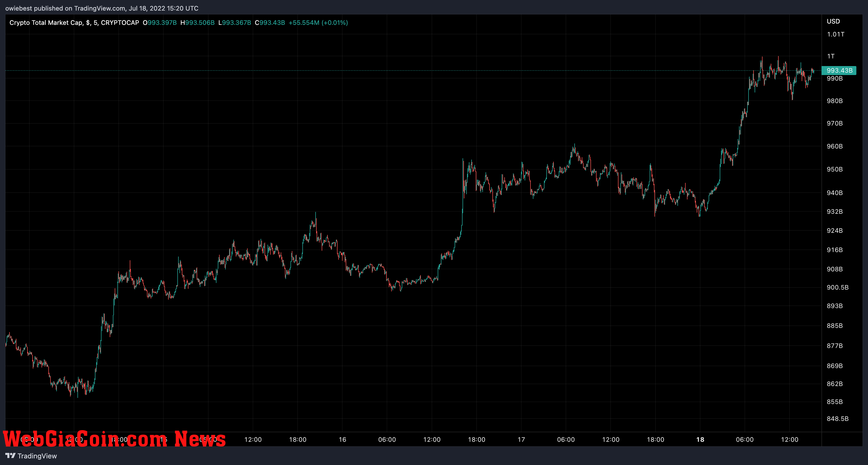Click the 900.5B price axis label
This screenshot has height=465, width=868.
[838, 287]
